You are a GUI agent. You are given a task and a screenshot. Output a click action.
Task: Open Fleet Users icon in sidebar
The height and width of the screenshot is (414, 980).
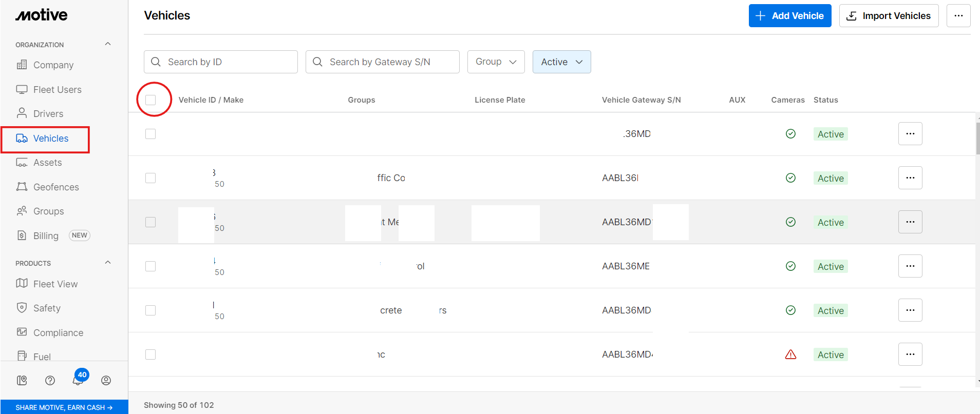click(x=22, y=89)
